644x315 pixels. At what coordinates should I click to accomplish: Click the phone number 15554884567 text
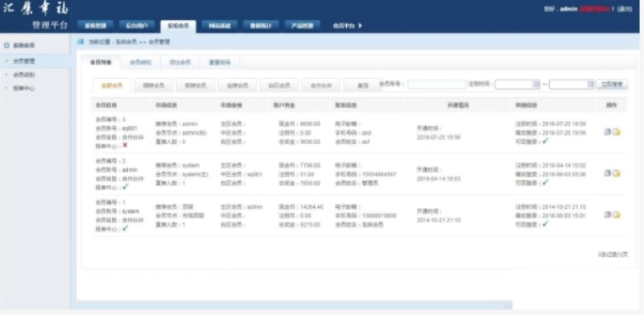point(378,174)
